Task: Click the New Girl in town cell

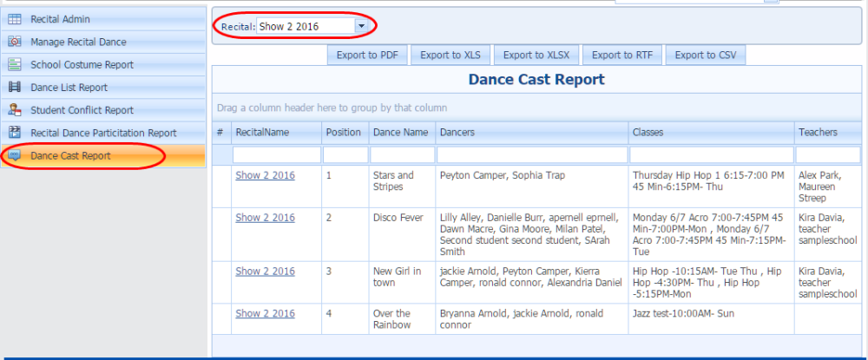Action: [x=403, y=283]
